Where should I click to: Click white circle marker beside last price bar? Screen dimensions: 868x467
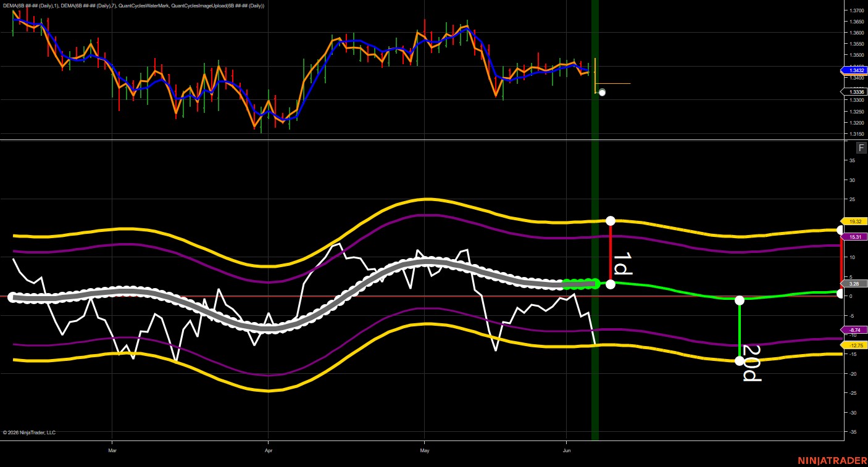pyautogui.click(x=602, y=93)
